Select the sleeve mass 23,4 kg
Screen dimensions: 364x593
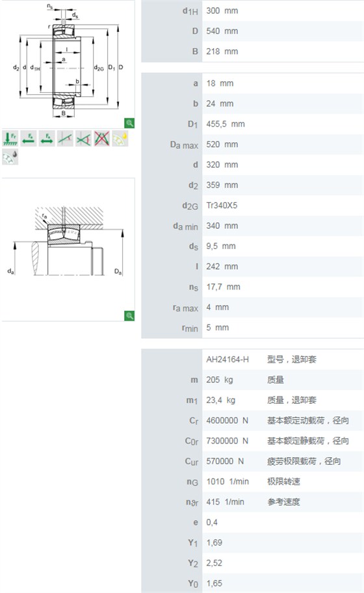pos(220,400)
